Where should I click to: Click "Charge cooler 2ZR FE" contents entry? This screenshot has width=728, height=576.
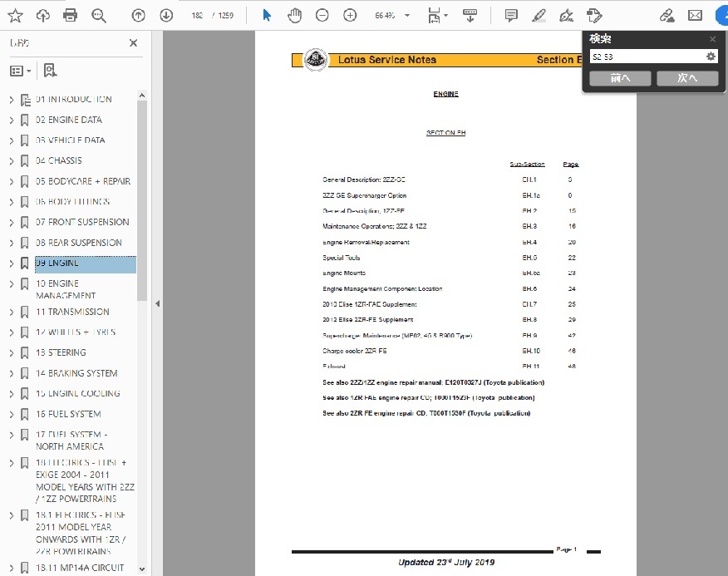(x=355, y=352)
